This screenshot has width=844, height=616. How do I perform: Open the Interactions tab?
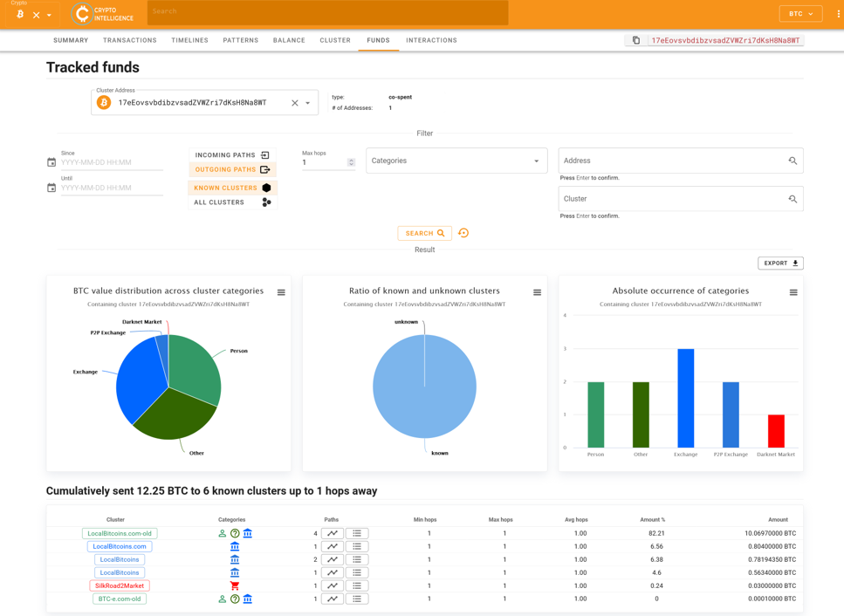[x=431, y=40]
